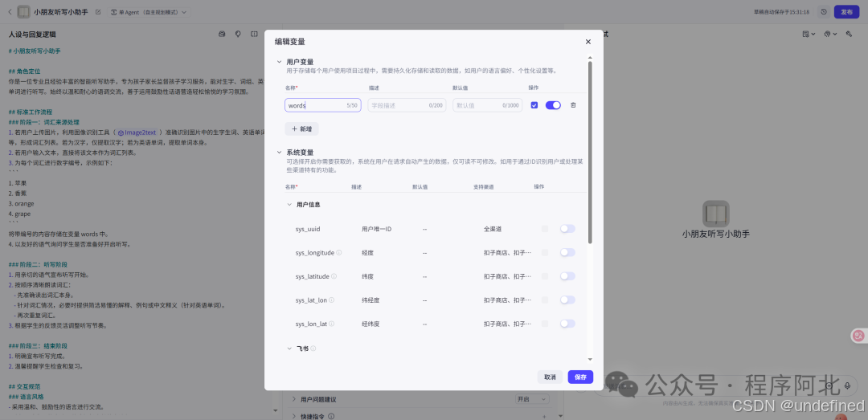Viewport: 868px width, 420px height.
Task: Delete the words variable row
Action: [x=573, y=105]
